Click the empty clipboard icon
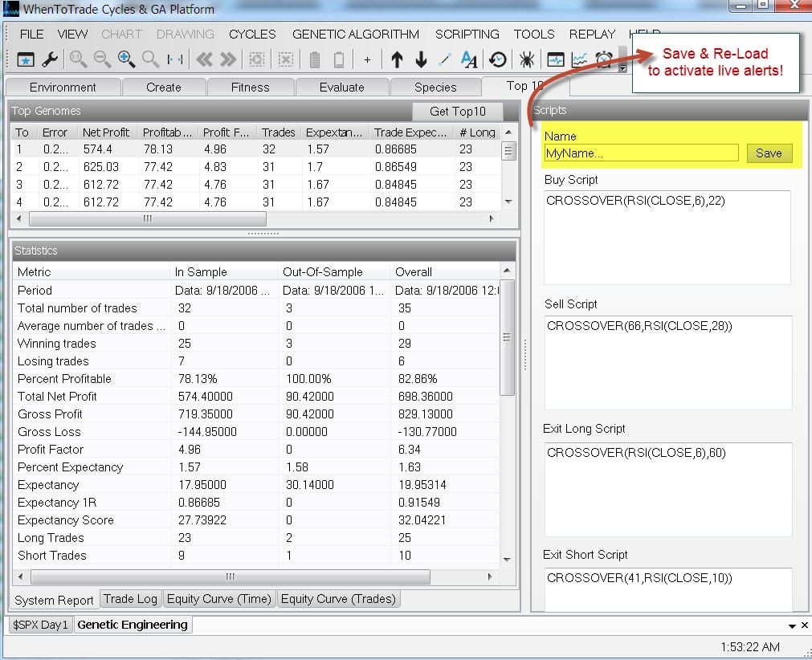This screenshot has width=812, height=660. 339,60
